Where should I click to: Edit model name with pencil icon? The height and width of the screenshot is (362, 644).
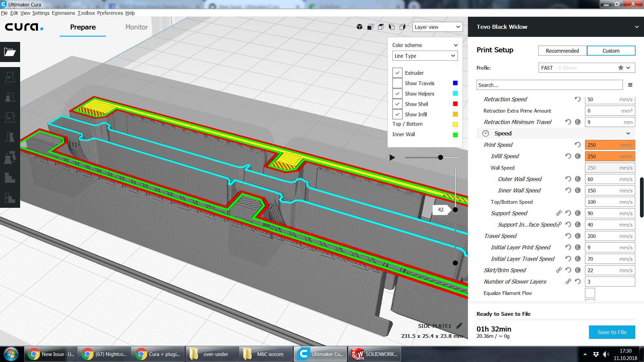coord(459,326)
